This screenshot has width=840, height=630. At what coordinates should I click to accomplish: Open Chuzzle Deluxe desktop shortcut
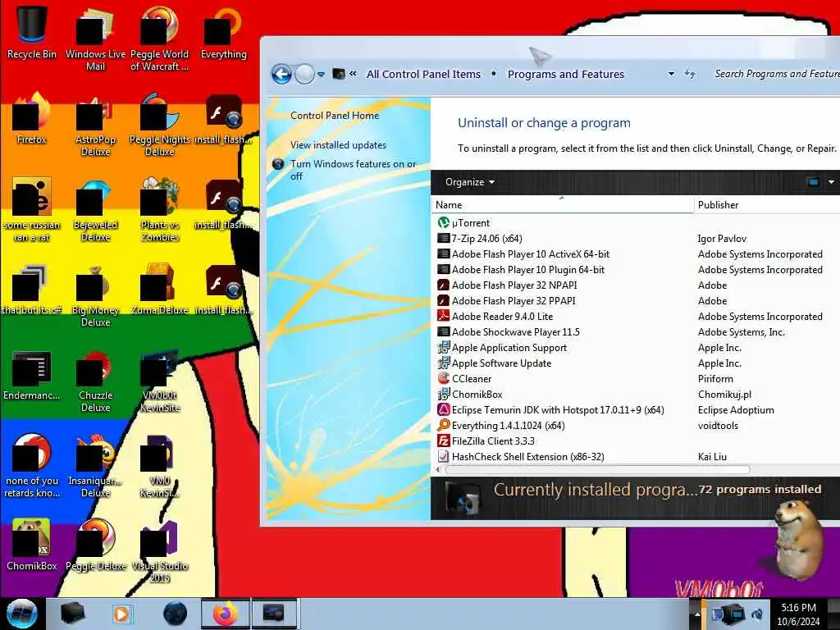tap(95, 381)
